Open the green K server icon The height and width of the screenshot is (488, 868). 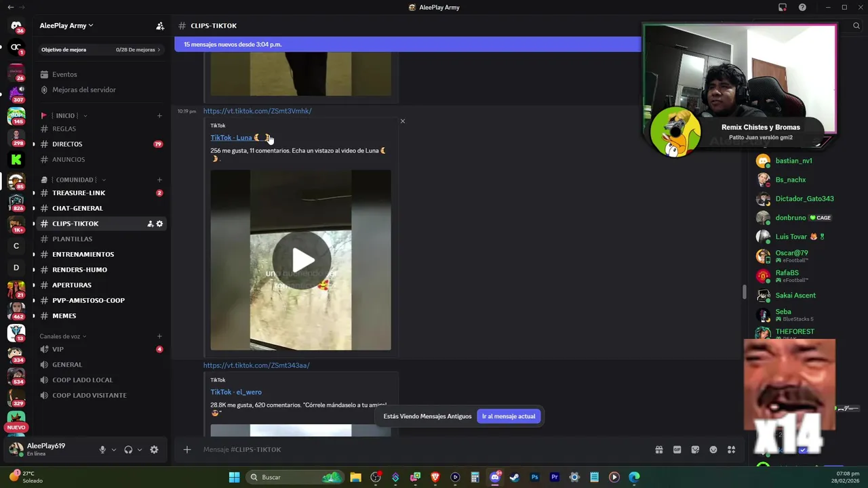16,159
